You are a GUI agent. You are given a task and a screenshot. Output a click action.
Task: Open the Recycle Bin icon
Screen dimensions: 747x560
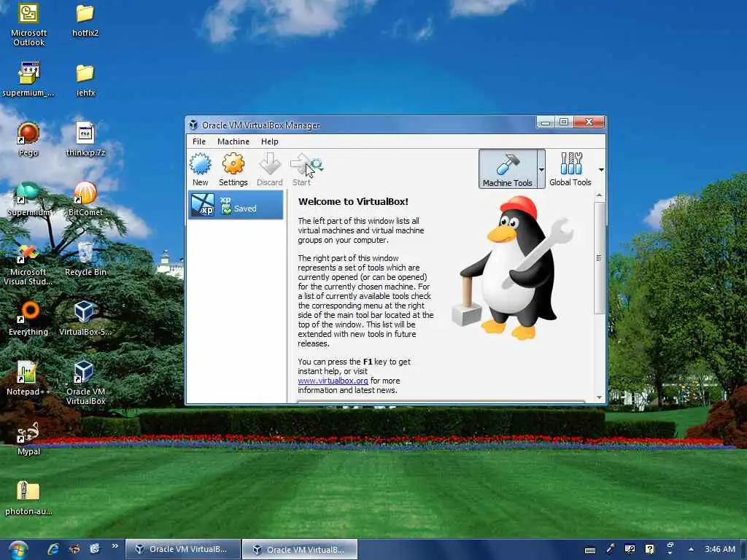[85, 259]
